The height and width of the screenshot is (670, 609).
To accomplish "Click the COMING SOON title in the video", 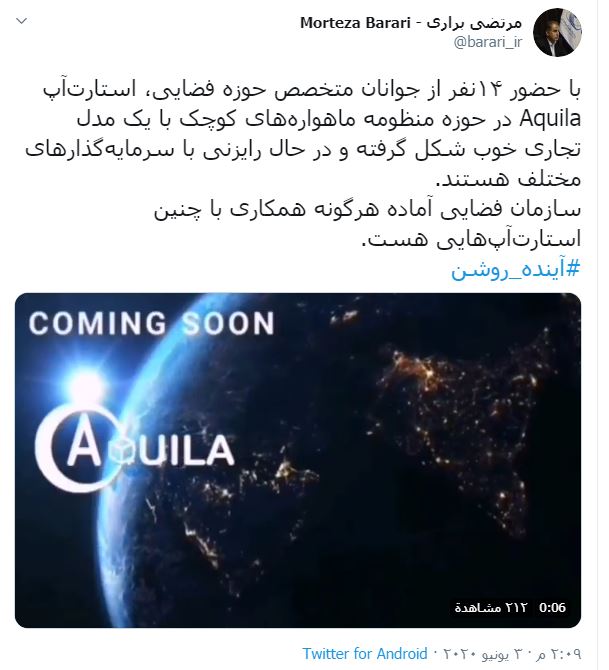I will click(152, 323).
